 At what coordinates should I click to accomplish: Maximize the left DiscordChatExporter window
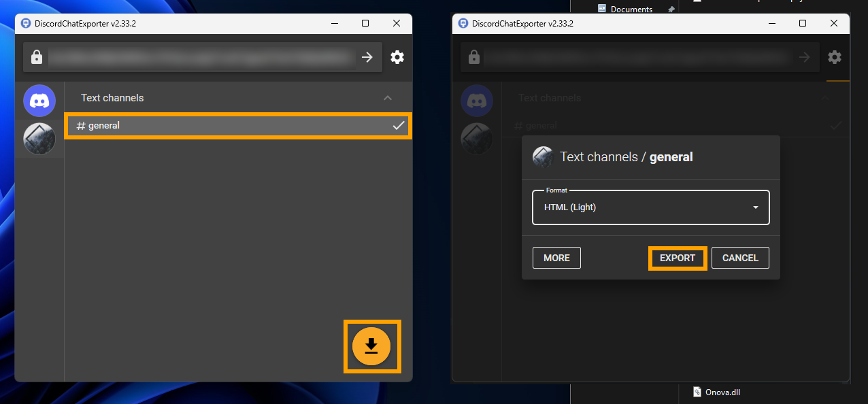click(365, 23)
